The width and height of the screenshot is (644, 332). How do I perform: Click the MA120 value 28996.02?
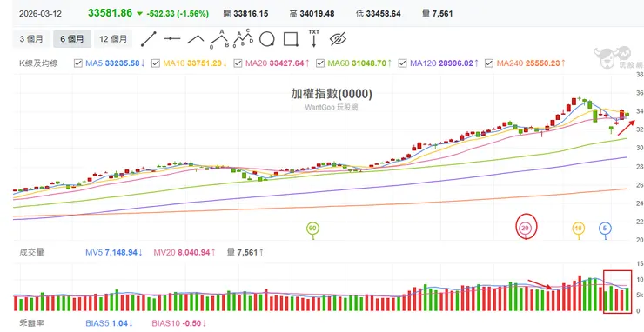tap(455, 63)
